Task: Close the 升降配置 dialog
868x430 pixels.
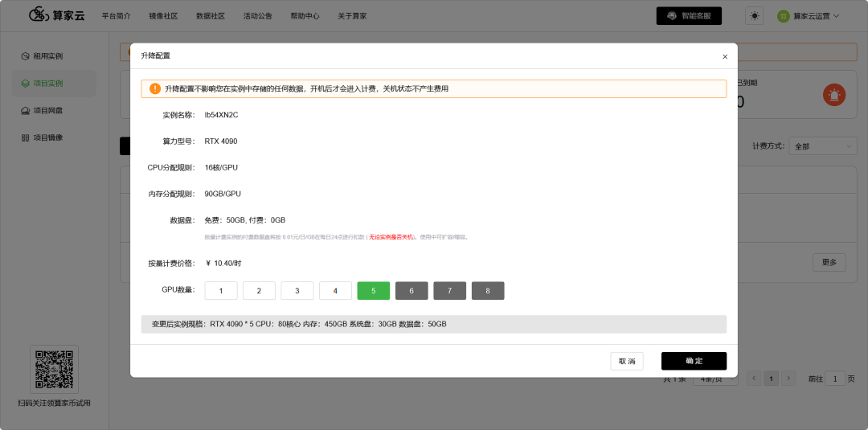Action: tap(725, 56)
